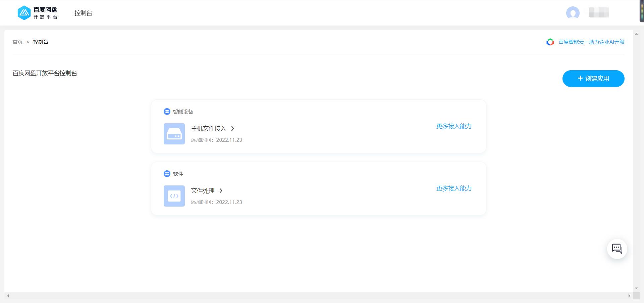Click the 百度网盘开放平台控制台 heading
The height and width of the screenshot is (303, 644).
[45, 73]
